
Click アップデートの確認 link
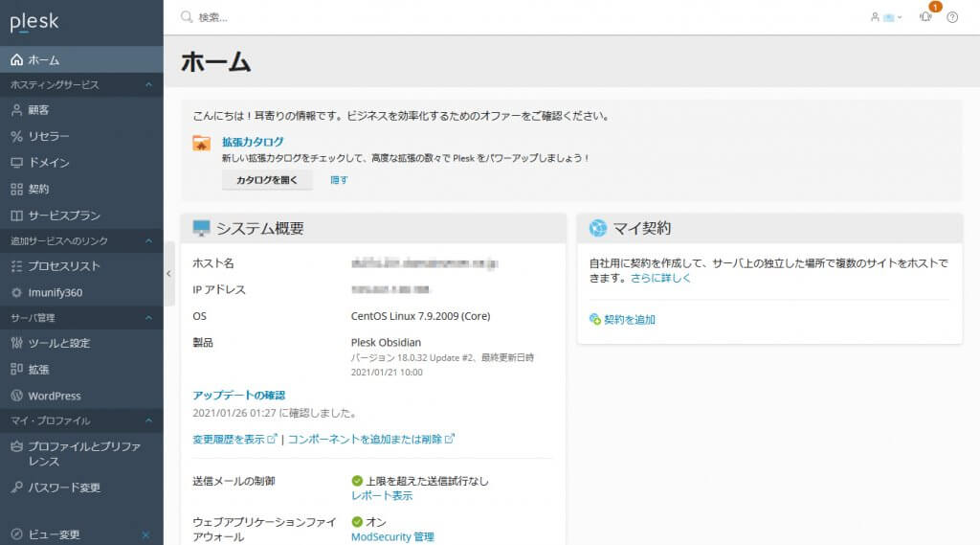pyautogui.click(x=238, y=396)
